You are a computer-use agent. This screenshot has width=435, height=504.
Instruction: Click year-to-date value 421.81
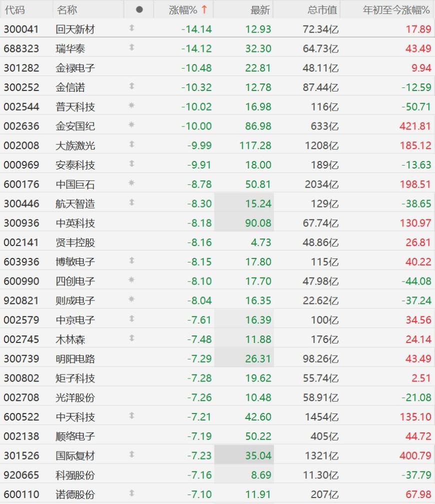[415, 126]
